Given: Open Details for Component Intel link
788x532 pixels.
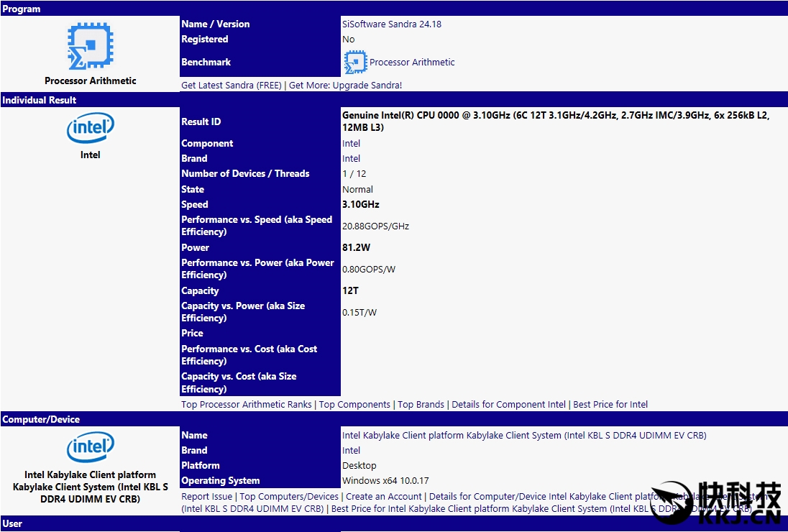Looking at the screenshot, I should tap(508, 405).
